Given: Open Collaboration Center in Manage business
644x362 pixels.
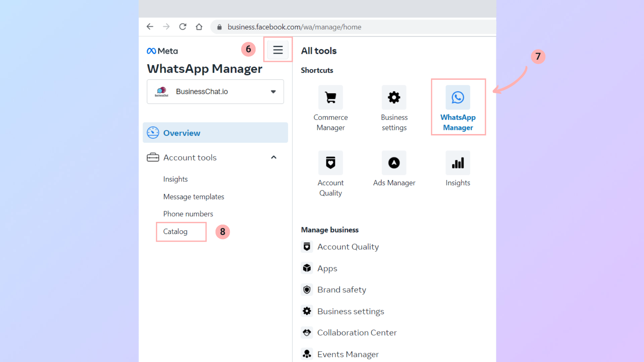Looking at the screenshot, I should (x=357, y=333).
